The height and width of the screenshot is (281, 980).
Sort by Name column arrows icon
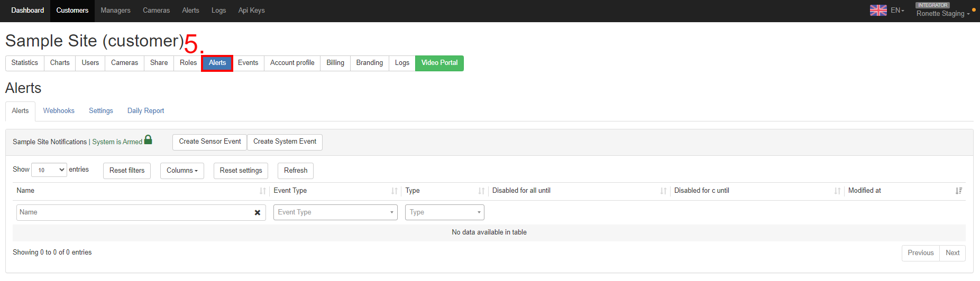263,191
